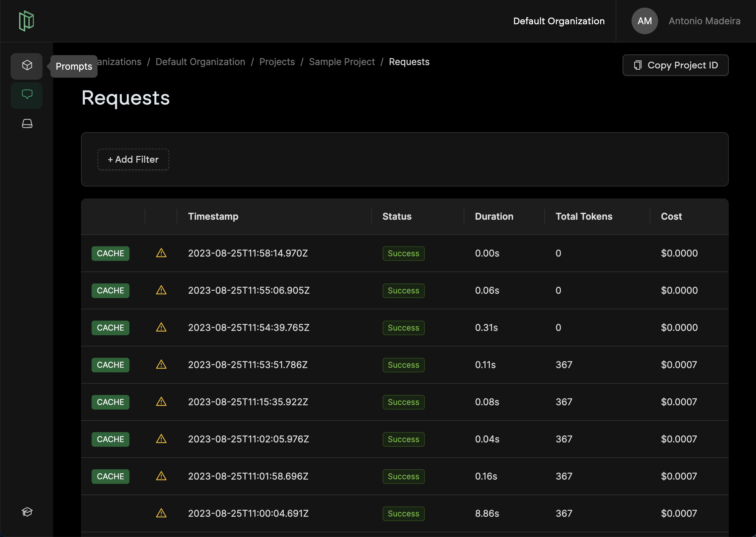This screenshot has height=537, width=756.
Task: Click CACHE badge on 11:55:06.905Z row
Action: (x=110, y=290)
